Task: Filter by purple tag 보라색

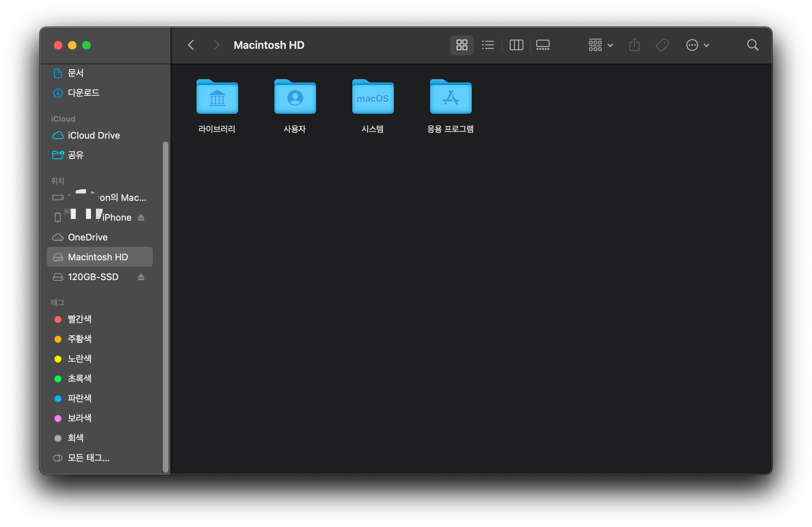Action: [x=100, y=418]
